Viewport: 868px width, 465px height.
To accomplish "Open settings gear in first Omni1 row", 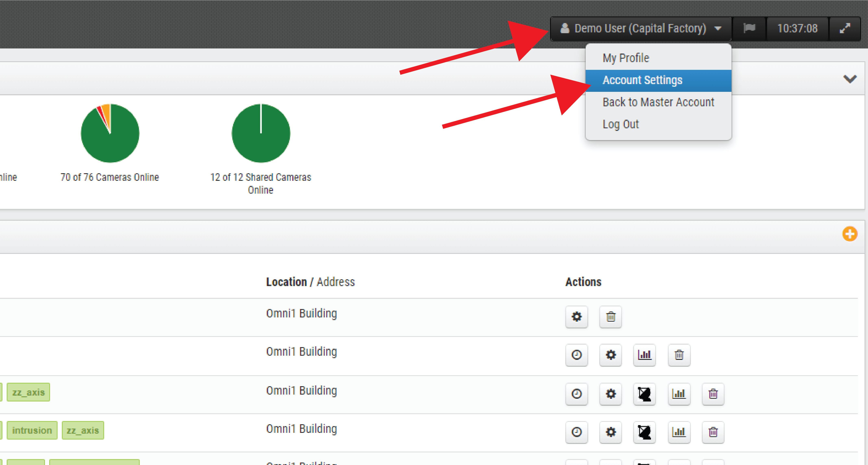I will tap(576, 317).
